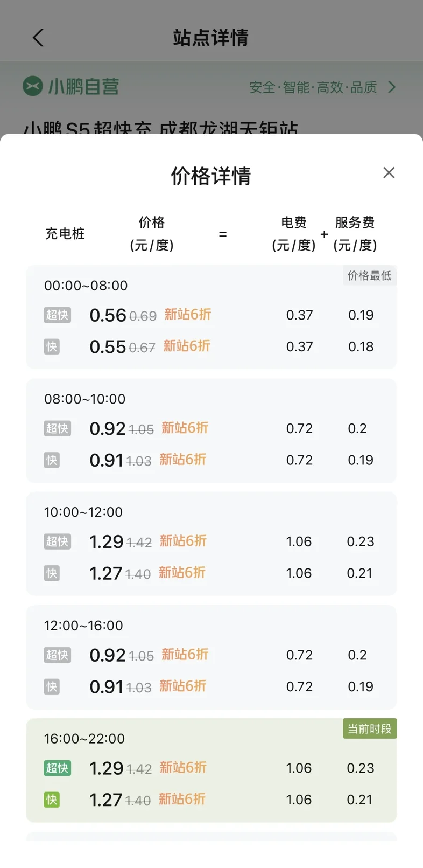Tap 超快 badge in 08:00~10:00 block
The width and height of the screenshot is (423, 868).
(57, 428)
